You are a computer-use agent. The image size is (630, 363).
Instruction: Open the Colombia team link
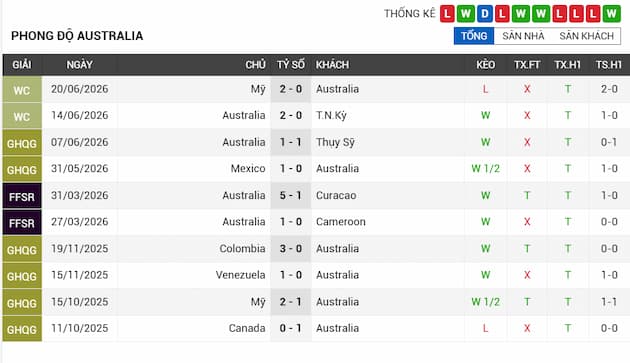[x=242, y=248]
